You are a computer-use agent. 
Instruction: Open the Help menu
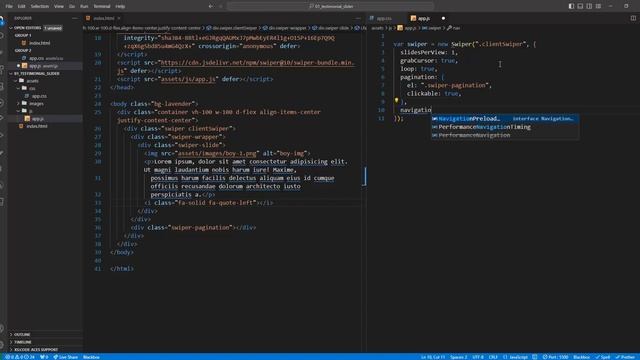(120, 6)
